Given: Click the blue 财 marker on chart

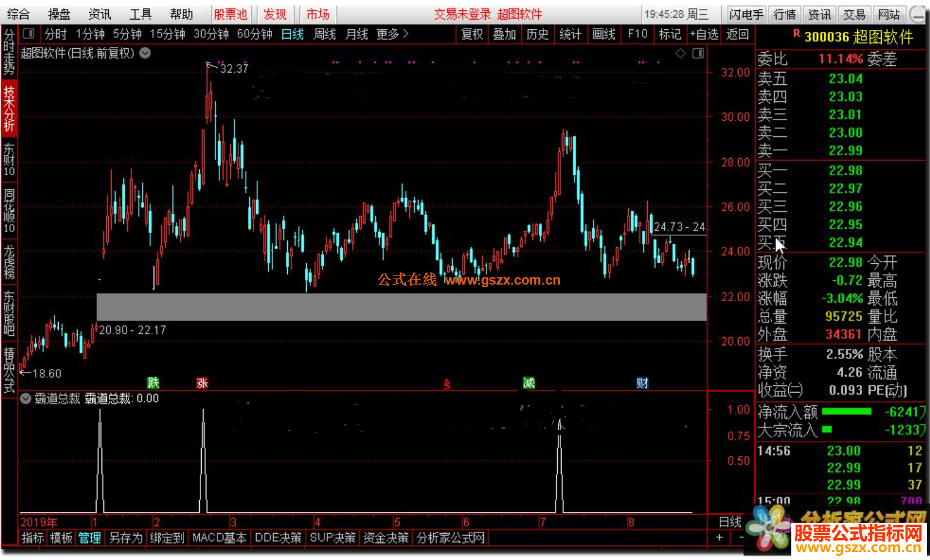Looking at the screenshot, I should (642, 383).
